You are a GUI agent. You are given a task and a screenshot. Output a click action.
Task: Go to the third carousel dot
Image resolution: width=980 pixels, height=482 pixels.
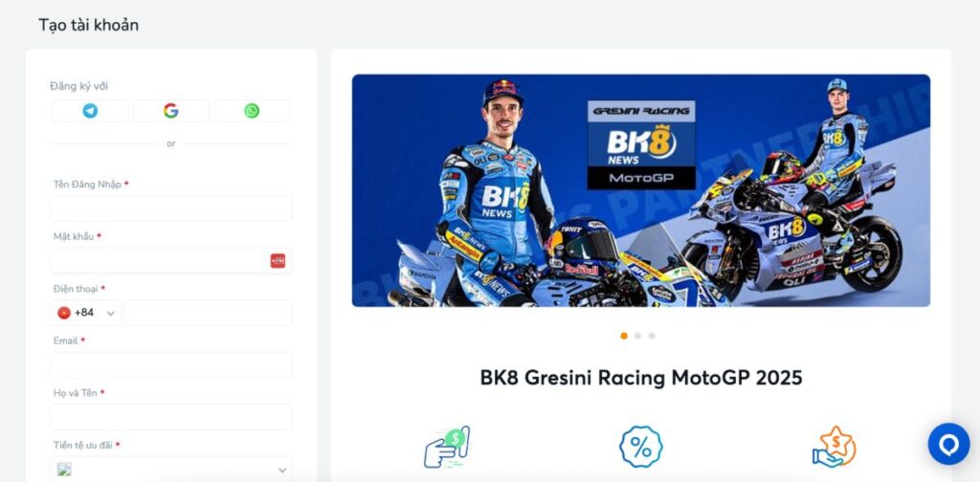tap(651, 336)
